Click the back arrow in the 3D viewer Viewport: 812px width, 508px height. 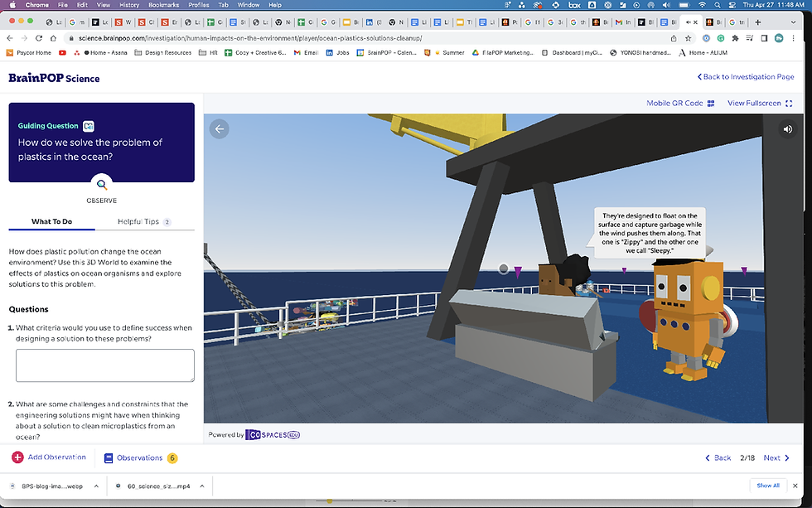click(x=219, y=129)
